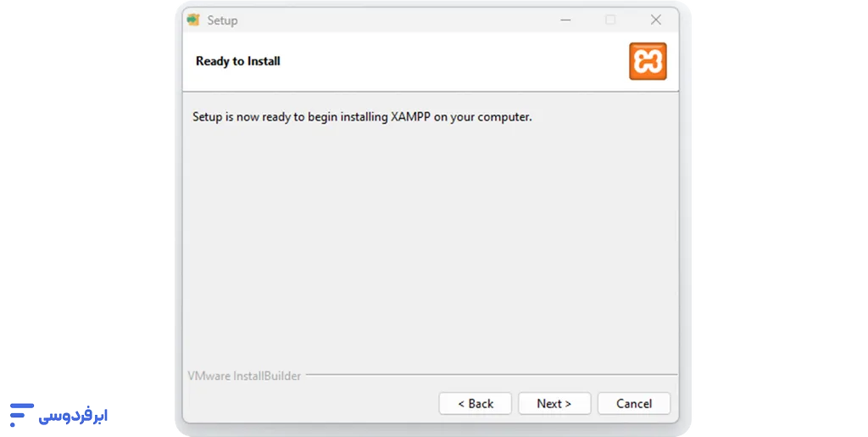This screenshot has width=868, height=437.
Task: Click the "Setup" window title text
Action: click(223, 20)
